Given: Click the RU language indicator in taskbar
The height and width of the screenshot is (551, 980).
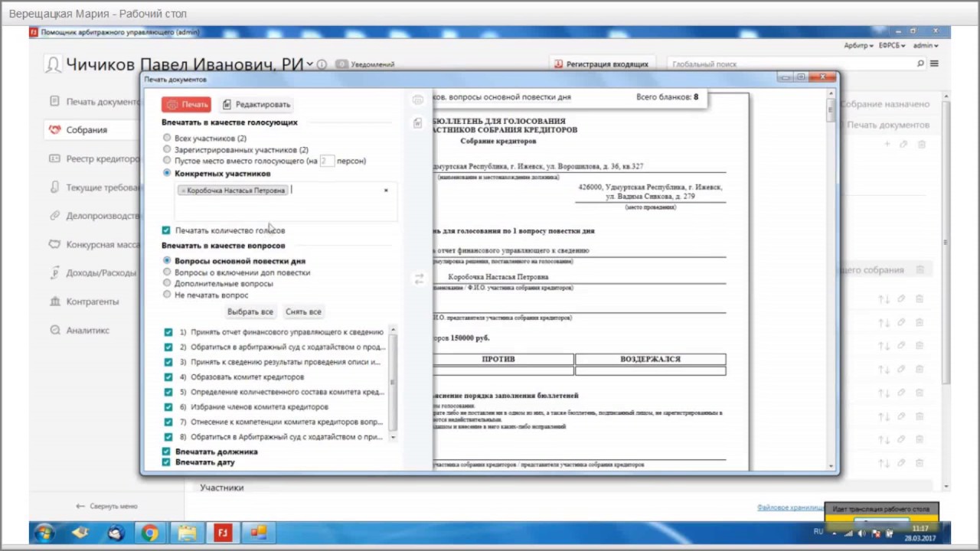Looking at the screenshot, I should tap(818, 532).
